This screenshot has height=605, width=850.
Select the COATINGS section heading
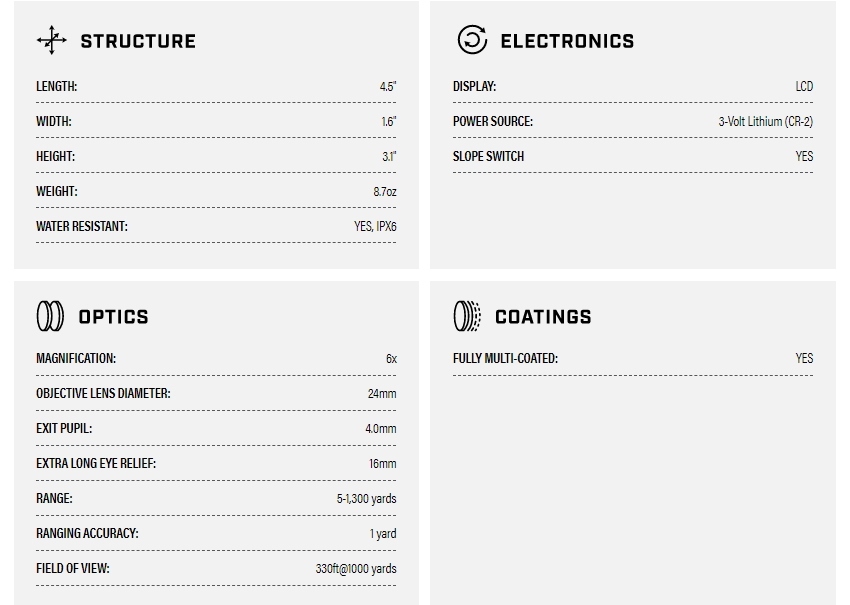(543, 317)
